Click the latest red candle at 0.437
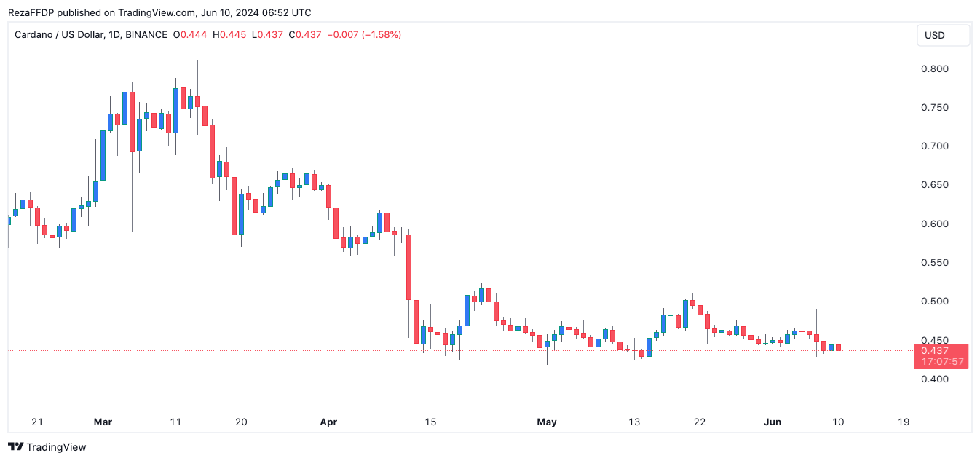The height and width of the screenshot is (461, 980). 838,347
